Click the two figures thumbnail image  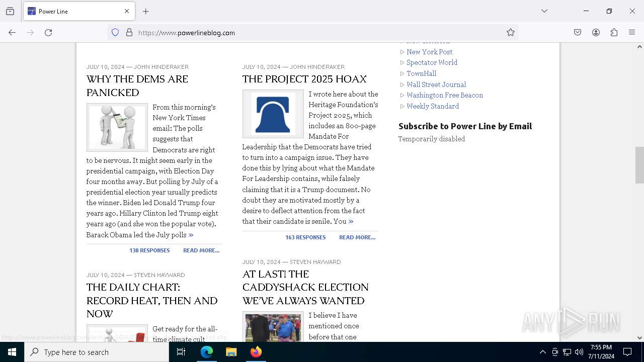point(117,128)
